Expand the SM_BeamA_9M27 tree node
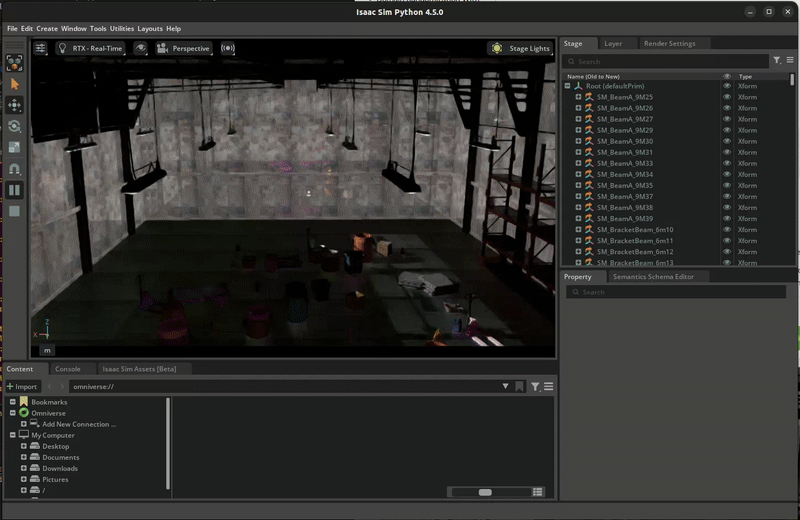 [x=578, y=119]
